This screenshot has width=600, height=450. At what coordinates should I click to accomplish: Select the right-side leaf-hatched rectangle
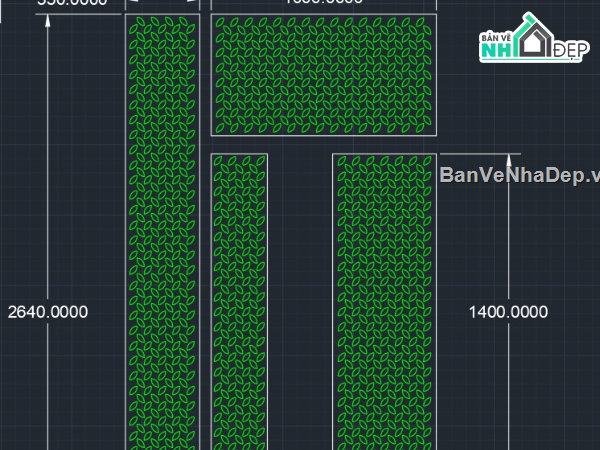[x=385, y=300]
